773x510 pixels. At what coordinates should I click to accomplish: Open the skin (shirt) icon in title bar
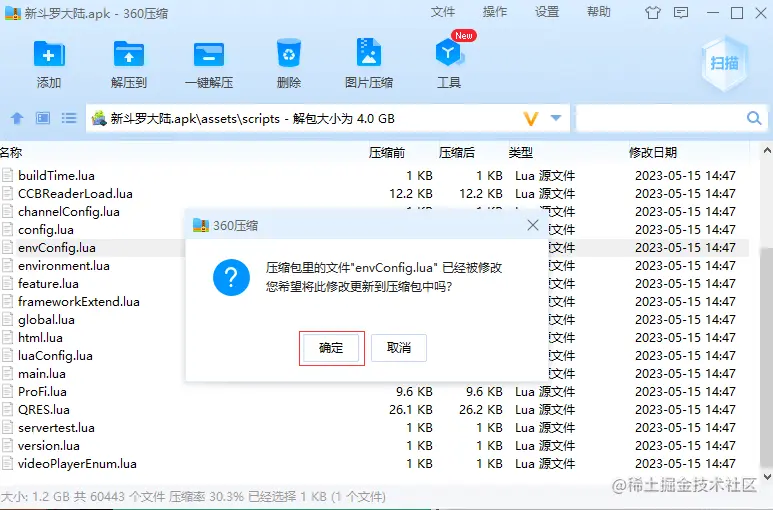(x=653, y=13)
